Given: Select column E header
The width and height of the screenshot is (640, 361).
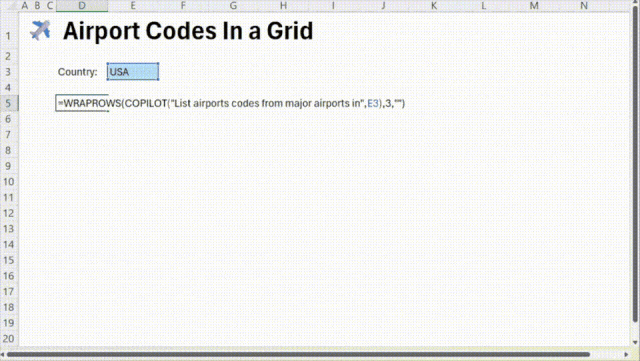Looking at the screenshot, I should pyautogui.click(x=133, y=6).
